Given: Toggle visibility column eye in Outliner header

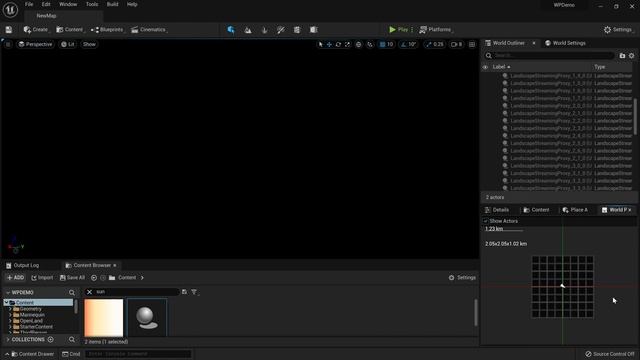Looking at the screenshot, I should (x=485, y=67).
